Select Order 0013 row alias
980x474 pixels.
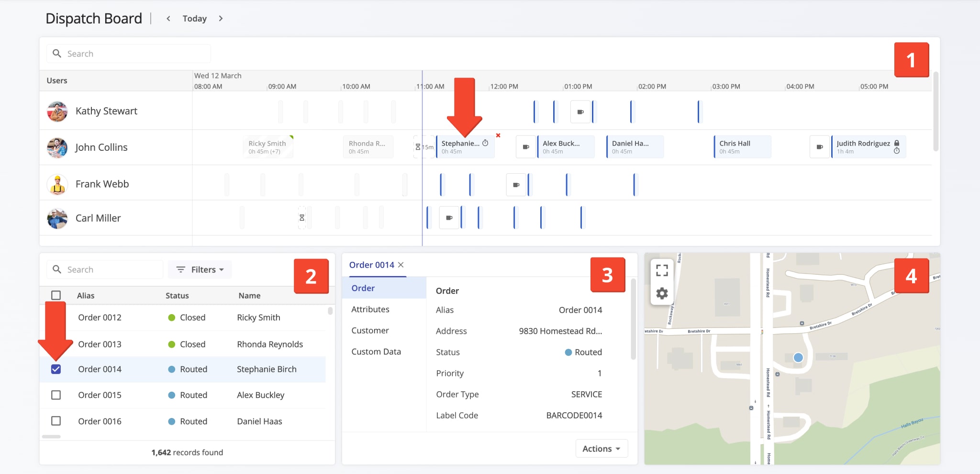tap(100, 344)
